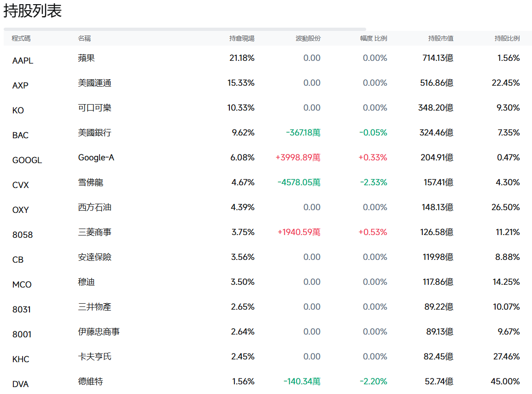Image resolution: width=532 pixels, height=394 pixels.
Task: Click the -140.34萬 share change
Action: point(302,382)
